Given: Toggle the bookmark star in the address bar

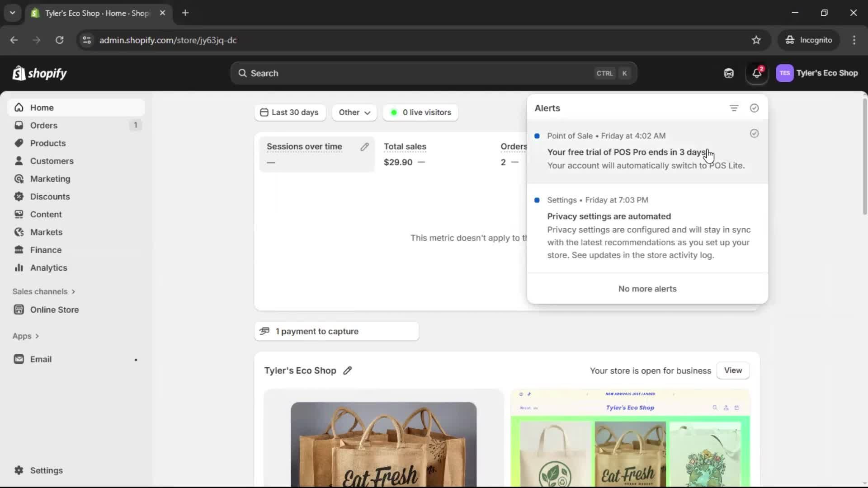Looking at the screenshot, I should 756,40.
